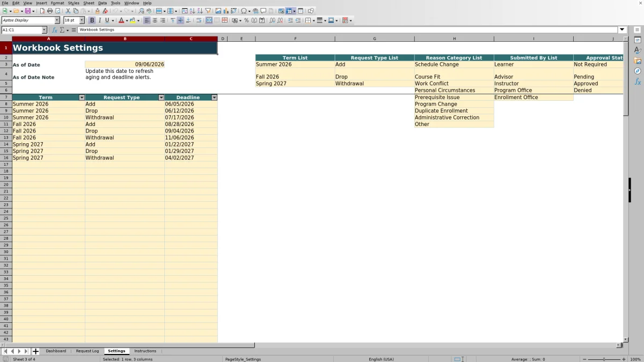Click the Formula equals sign icon
The width and height of the screenshot is (644, 362).
click(x=74, y=30)
